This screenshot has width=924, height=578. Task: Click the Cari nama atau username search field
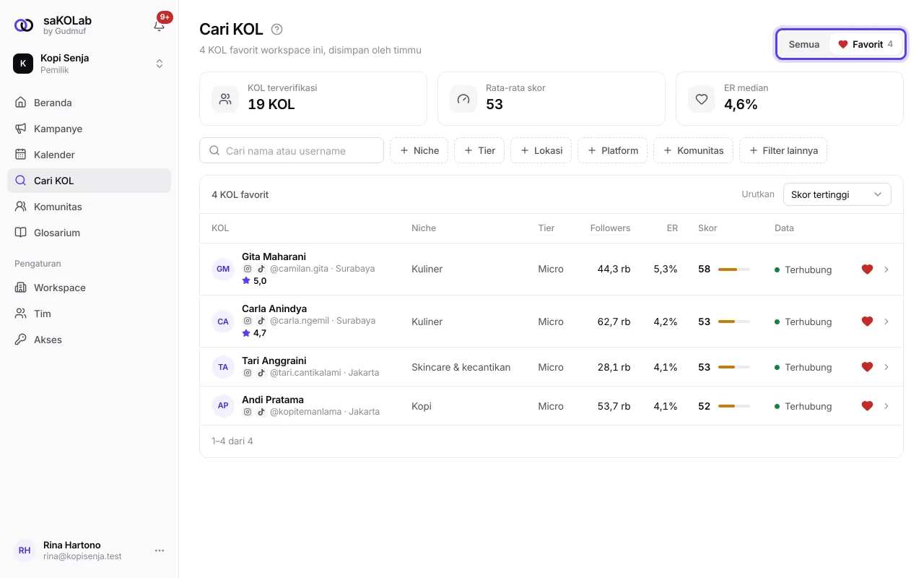point(292,150)
